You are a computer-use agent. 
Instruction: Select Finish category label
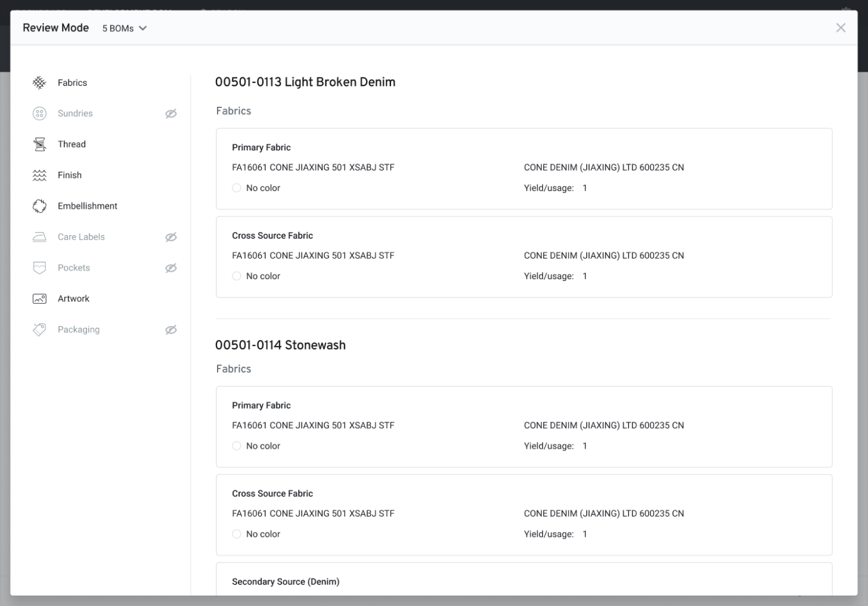(70, 175)
